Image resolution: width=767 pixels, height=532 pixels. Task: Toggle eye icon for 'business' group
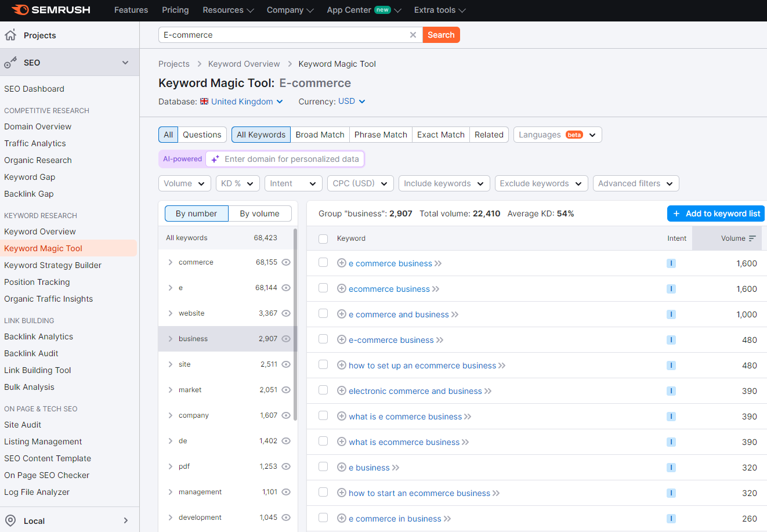pos(286,339)
